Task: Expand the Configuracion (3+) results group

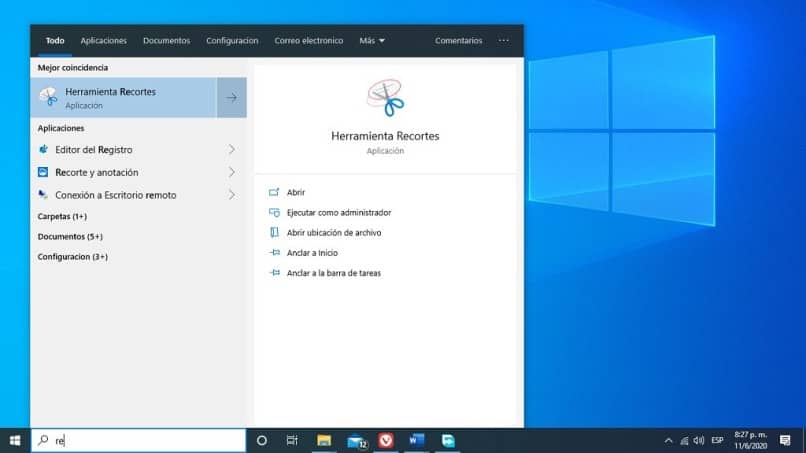Action: coord(72,257)
